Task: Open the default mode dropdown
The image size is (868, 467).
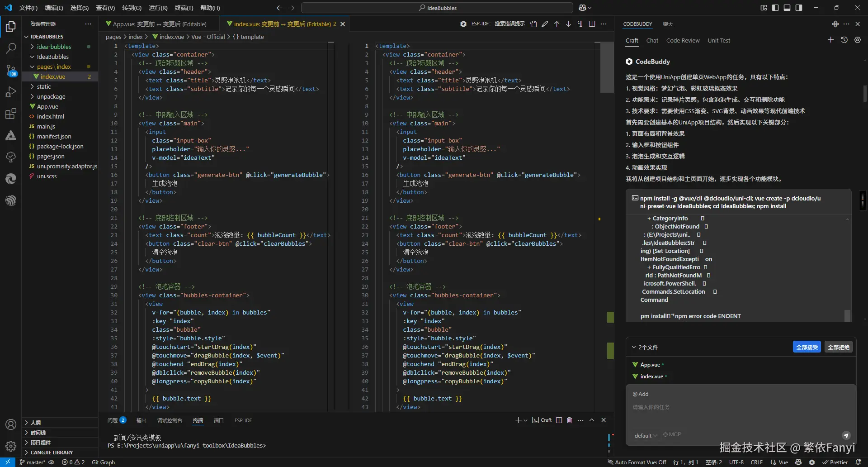Action: pos(645,435)
